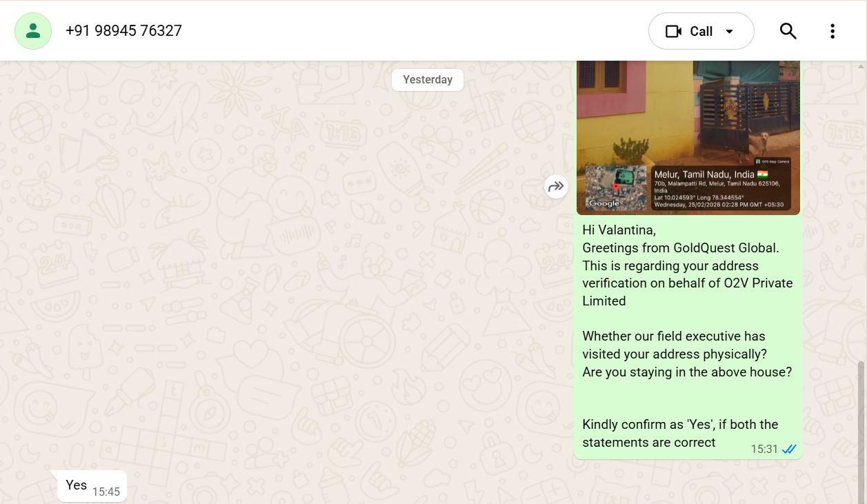Select the received 'Yes' message
The width and height of the screenshot is (867, 504).
tap(77, 485)
